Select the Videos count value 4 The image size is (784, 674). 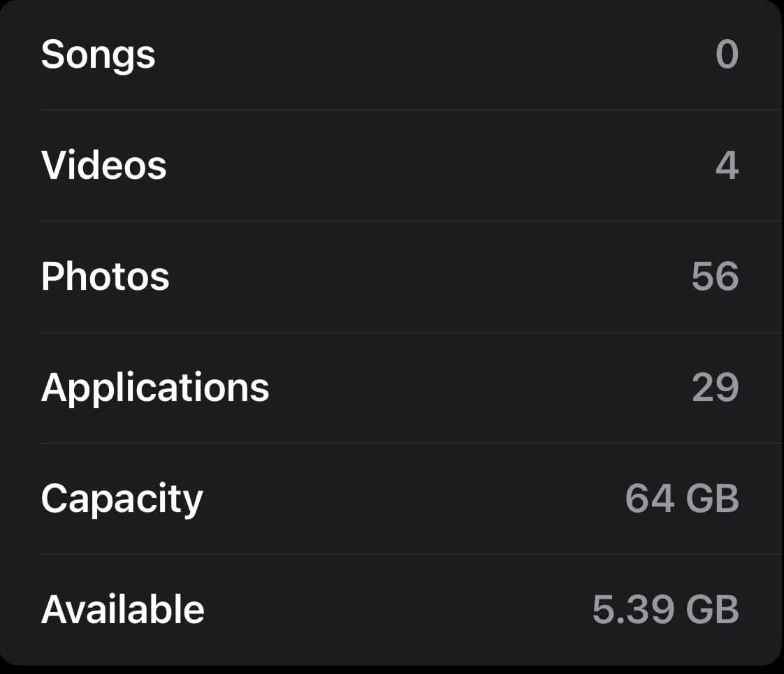pos(727,166)
